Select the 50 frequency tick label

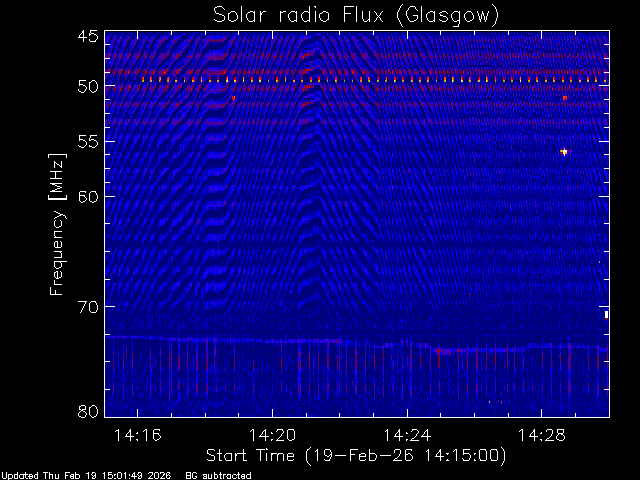click(88, 87)
